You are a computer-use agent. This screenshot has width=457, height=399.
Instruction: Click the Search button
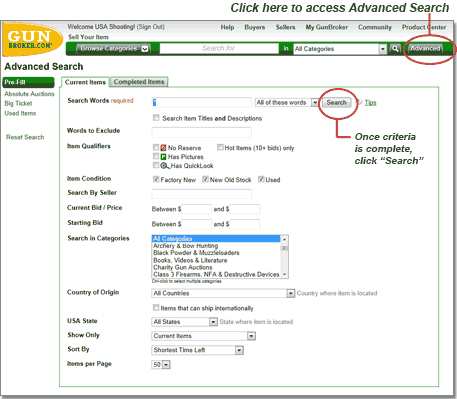[x=336, y=102]
